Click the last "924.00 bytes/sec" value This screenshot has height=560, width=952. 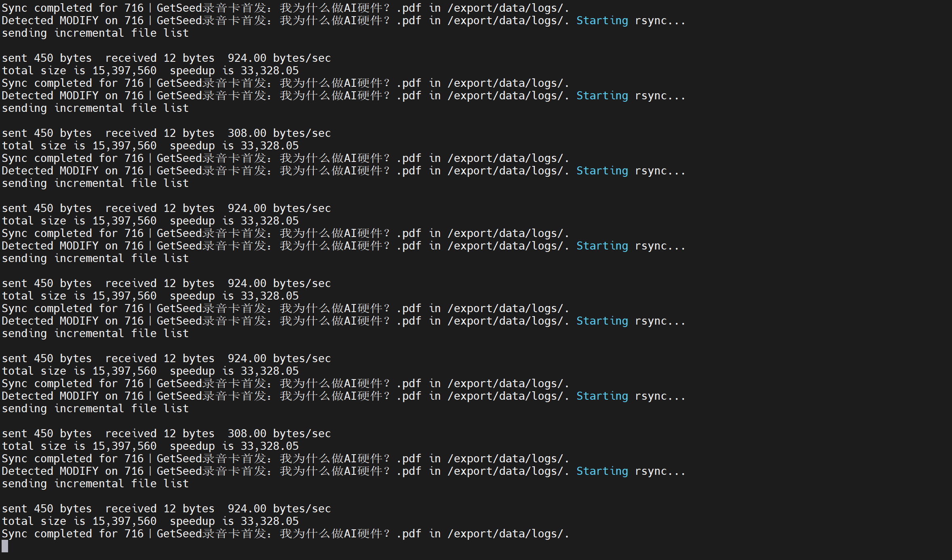point(279,509)
